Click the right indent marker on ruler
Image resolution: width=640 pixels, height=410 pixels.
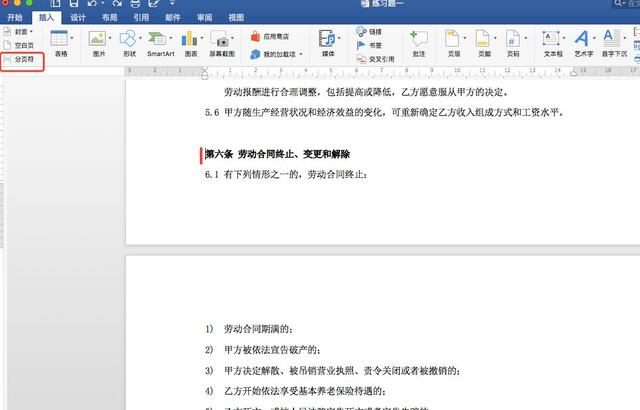point(573,73)
